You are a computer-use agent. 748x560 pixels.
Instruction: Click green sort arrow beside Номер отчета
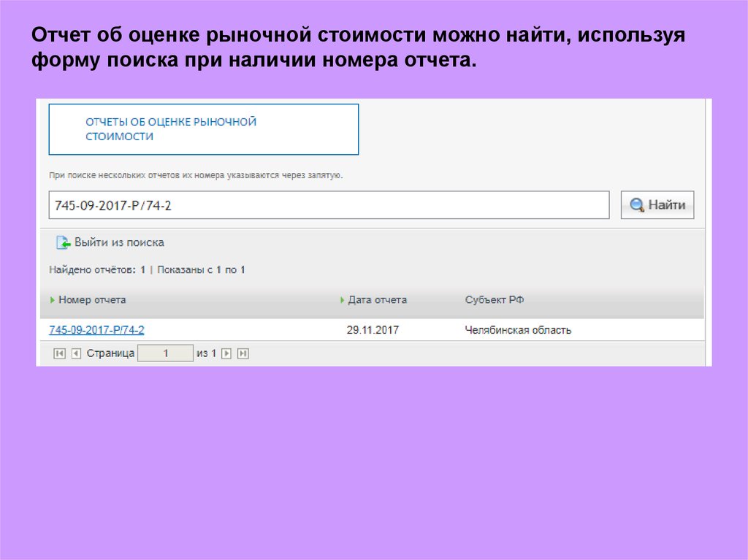pos(53,300)
